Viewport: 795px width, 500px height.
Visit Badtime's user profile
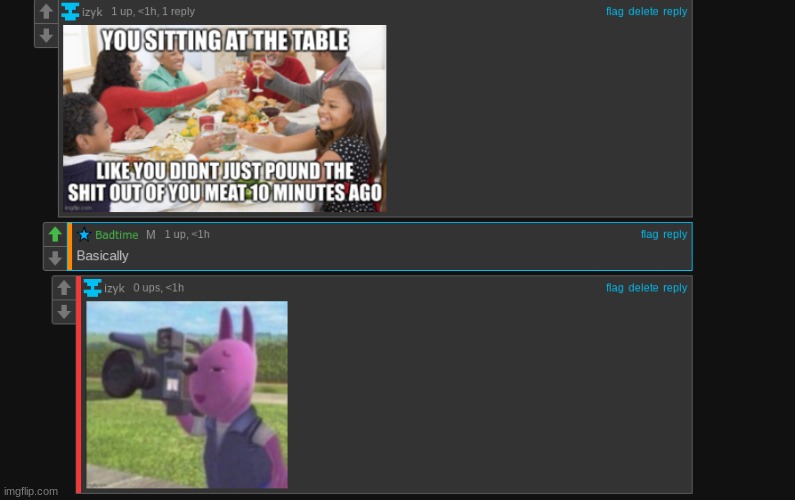click(117, 235)
